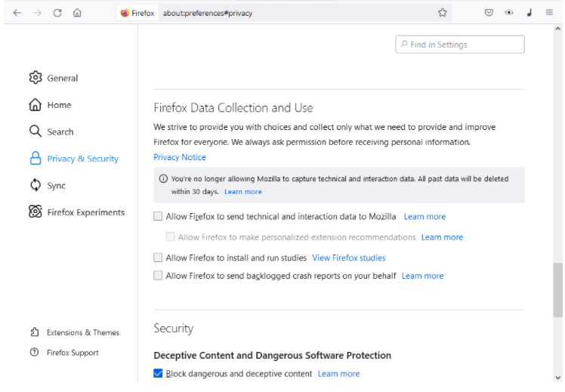565x392 pixels.
Task: Go back with the back arrow
Action: [x=17, y=13]
